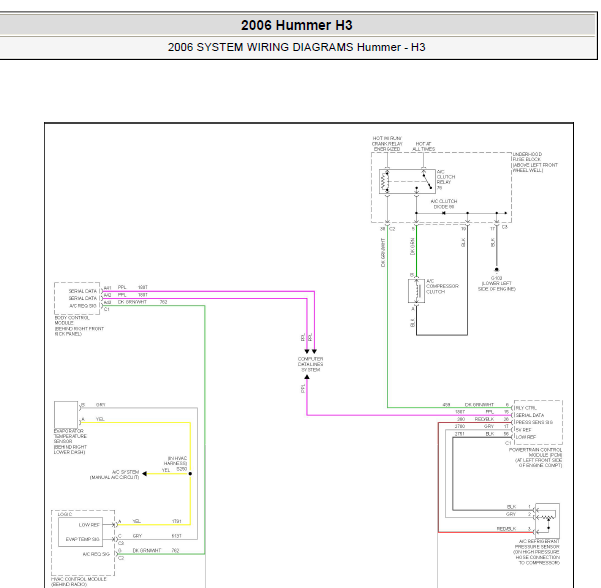Click the "UNDERHOOD FUSE BLOCK" label
Image resolution: width=601 pixels, height=588 pixels.
click(x=527, y=157)
